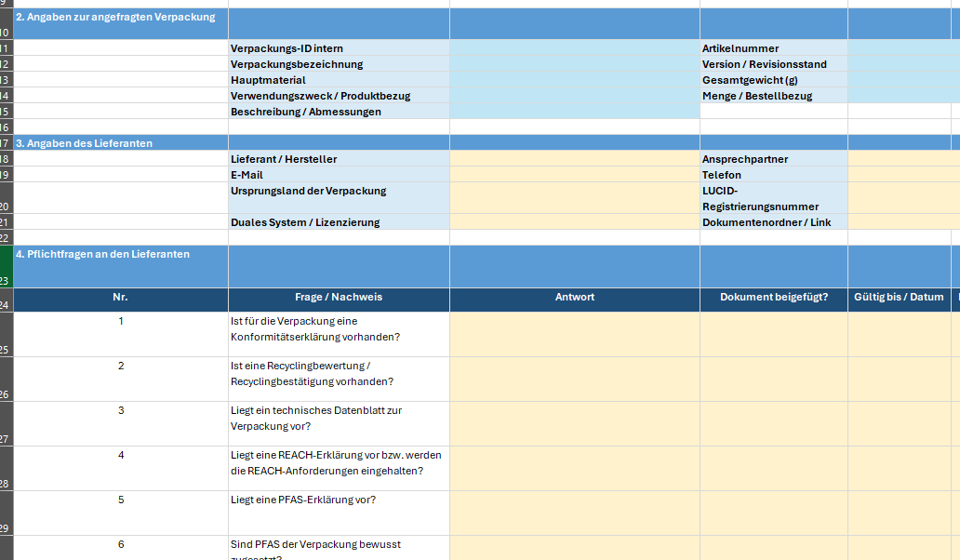The image size is (960, 560).
Task: Click the input cell beside Verwendungszweck / Produktbezug
Action: click(575, 96)
